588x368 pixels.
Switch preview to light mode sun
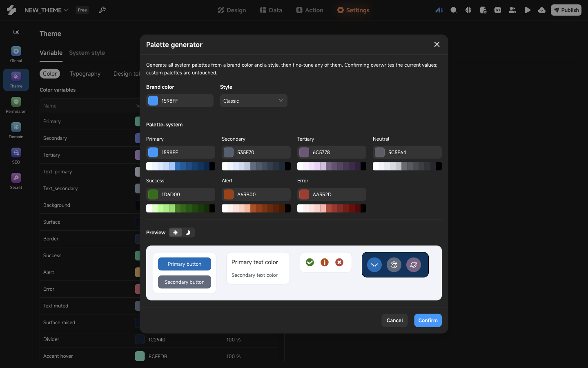pos(176,233)
